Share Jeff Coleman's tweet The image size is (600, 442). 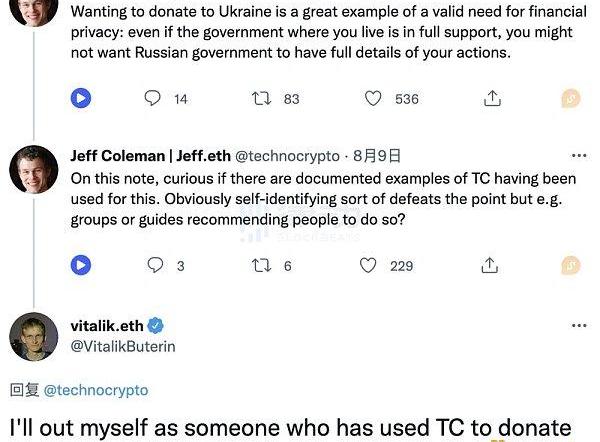[x=491, y=265]
